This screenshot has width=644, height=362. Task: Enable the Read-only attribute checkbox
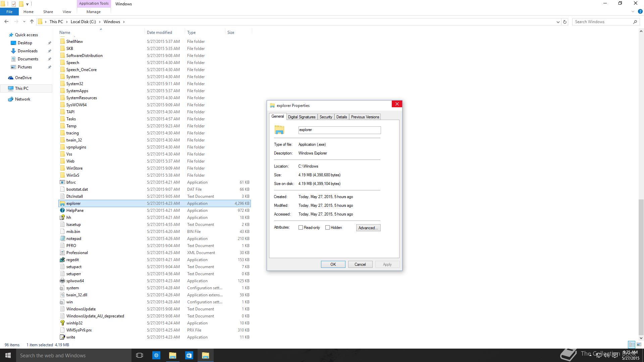pyautogui.click(x=301, y=228)
